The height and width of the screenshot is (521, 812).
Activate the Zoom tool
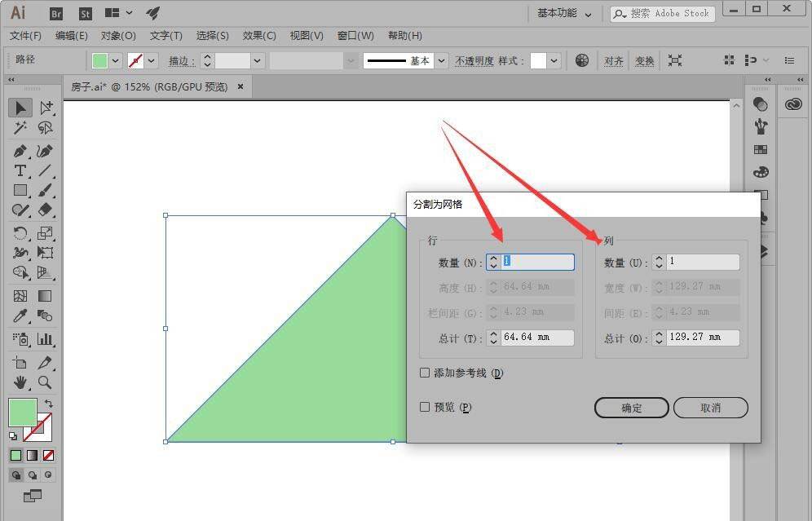pos(45,382)
